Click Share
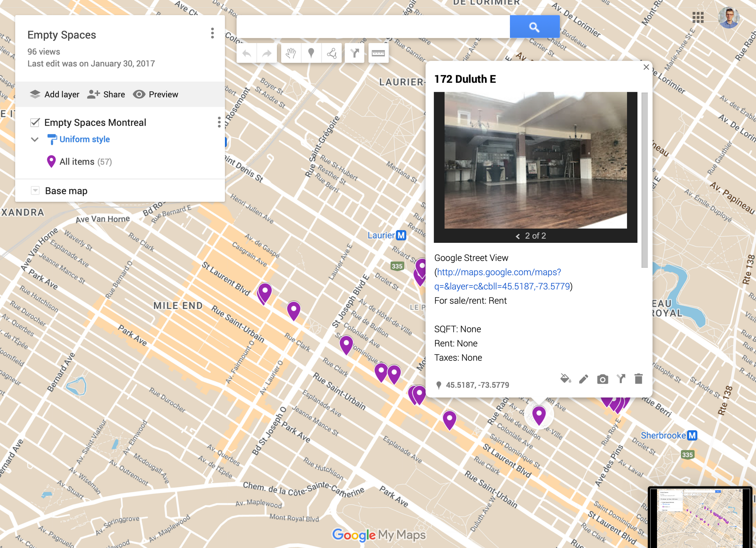The image size is (756, 548). [x=106, y=94]
